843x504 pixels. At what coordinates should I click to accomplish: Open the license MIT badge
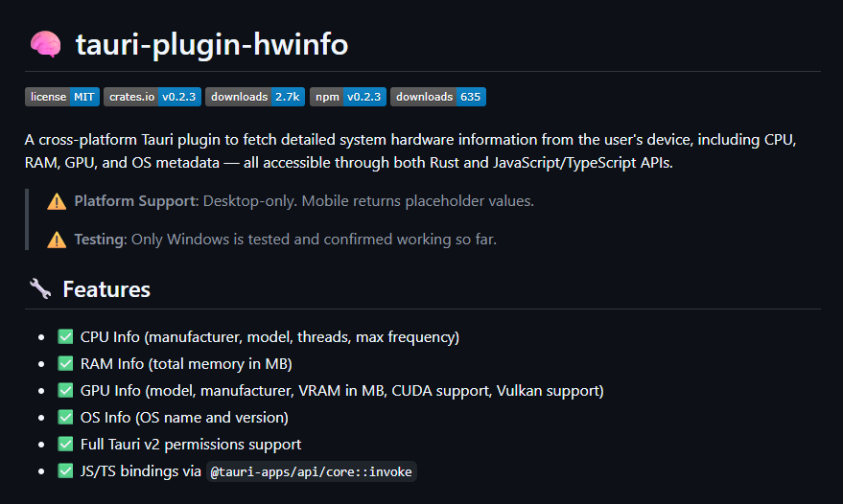pyautogui.click(x=61, y=97)
